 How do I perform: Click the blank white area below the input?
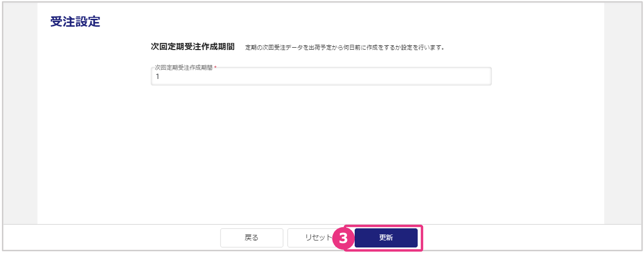[x=321, y=154]
